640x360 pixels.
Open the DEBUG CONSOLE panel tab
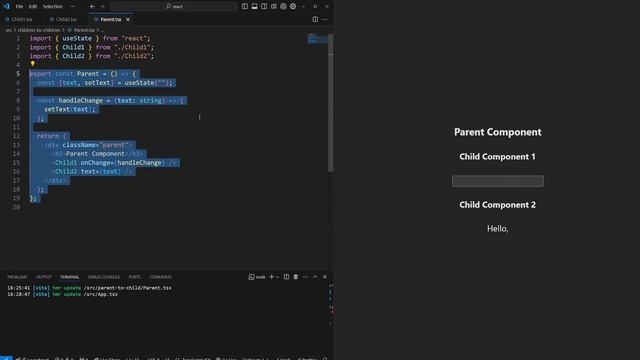(104, 277)
